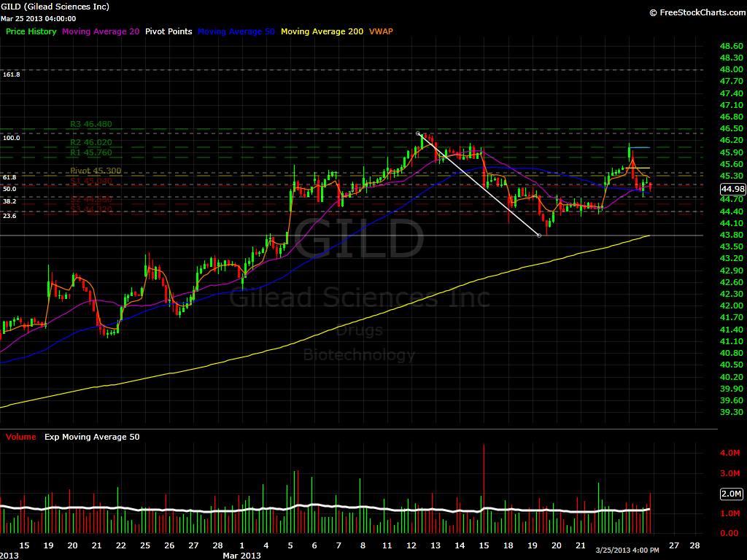The image size is (747, 560).
Task: Toggle the Moving Average 200 overlay
Action: (322, 31)
